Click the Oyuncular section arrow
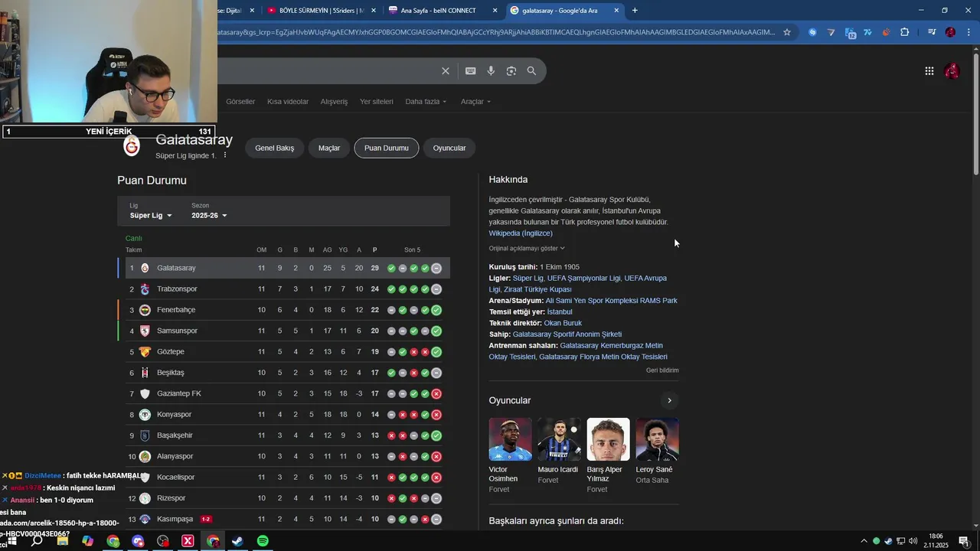 pos(669,400)
